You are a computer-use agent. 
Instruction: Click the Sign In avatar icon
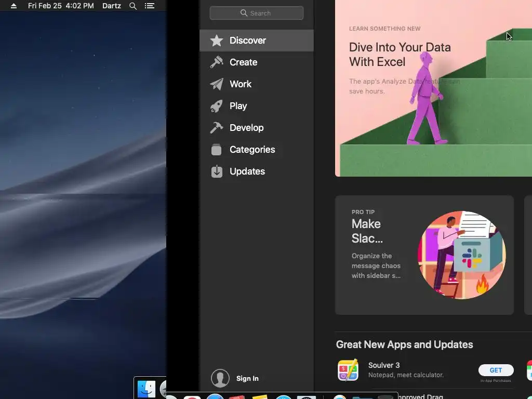[220, 378]
